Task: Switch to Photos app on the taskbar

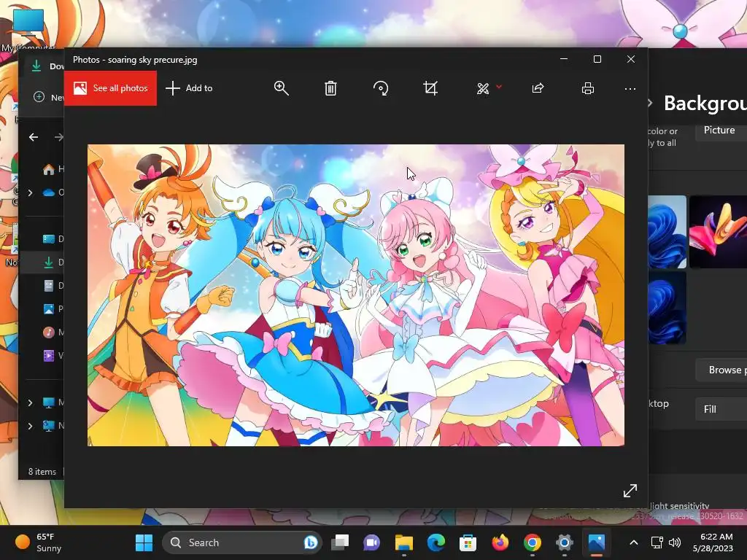Action: (597, 542)
